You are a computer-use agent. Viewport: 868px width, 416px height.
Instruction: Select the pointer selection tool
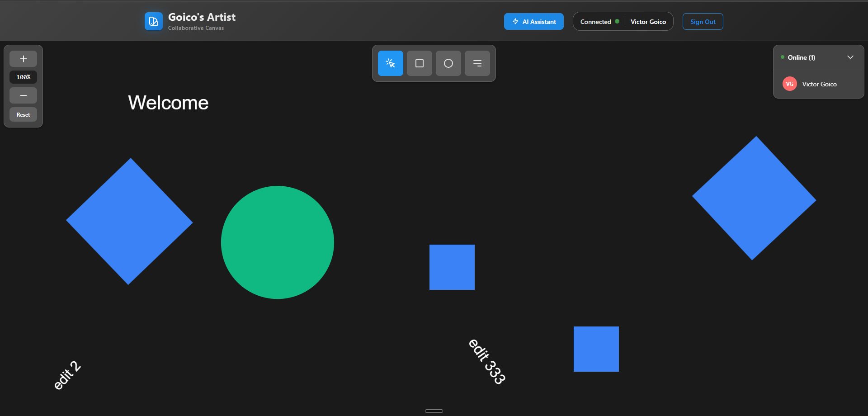pyautogui.click(x=390, y=63)
